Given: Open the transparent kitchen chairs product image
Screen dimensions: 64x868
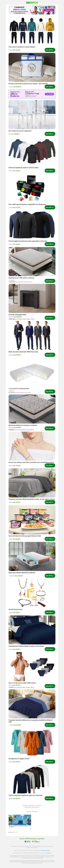Looking at the screenshot, I should click(x=32, y=115).
